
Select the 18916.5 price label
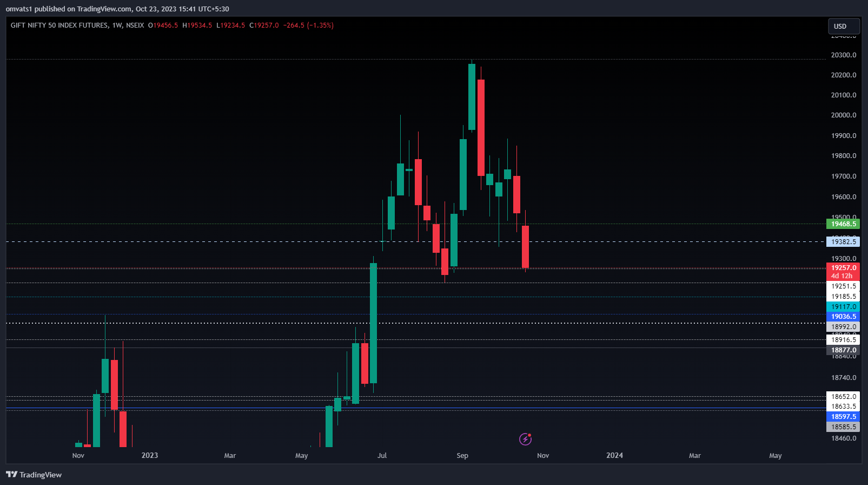coord(843,340)
